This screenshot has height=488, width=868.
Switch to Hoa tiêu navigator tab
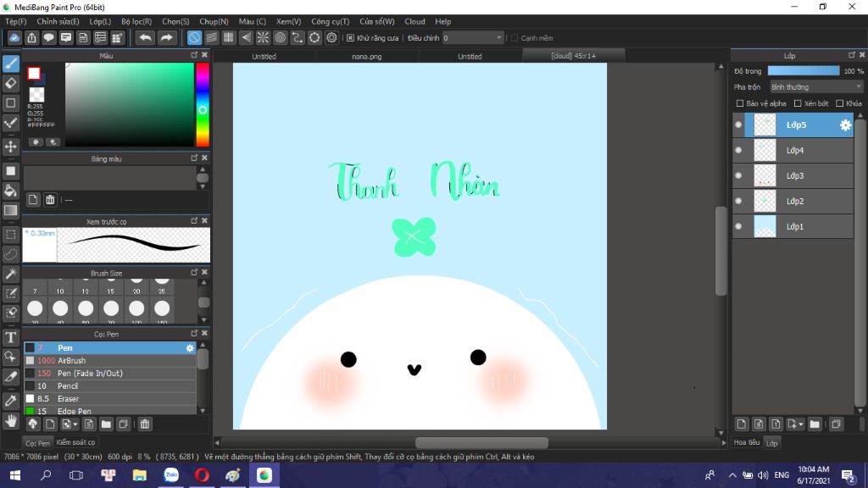(747, 442)
